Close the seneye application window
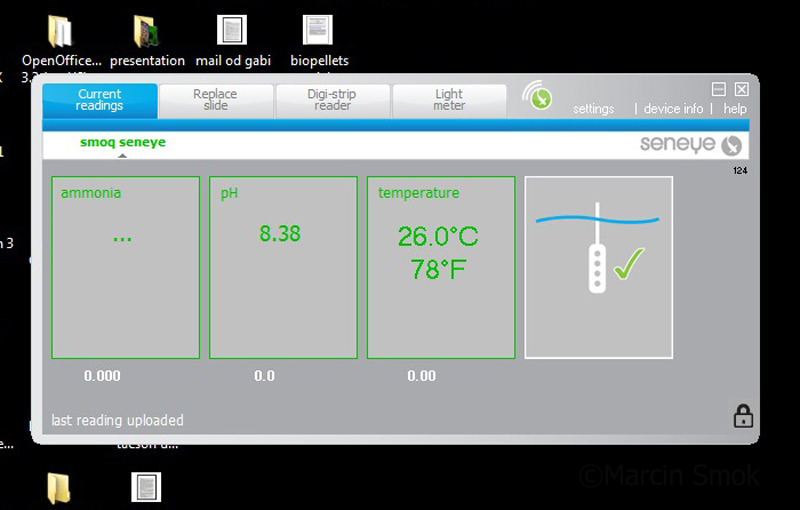Viewport: 800px width, 510px height. 741,90
